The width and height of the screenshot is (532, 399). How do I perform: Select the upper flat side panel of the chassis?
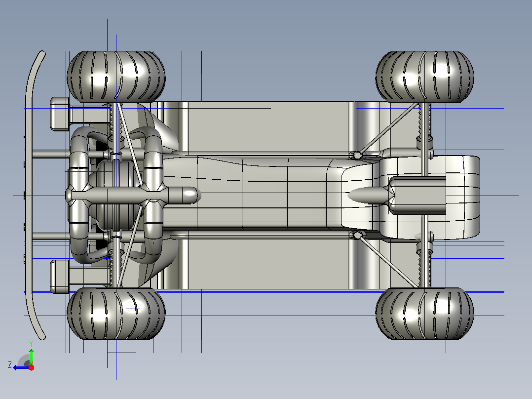268,126
